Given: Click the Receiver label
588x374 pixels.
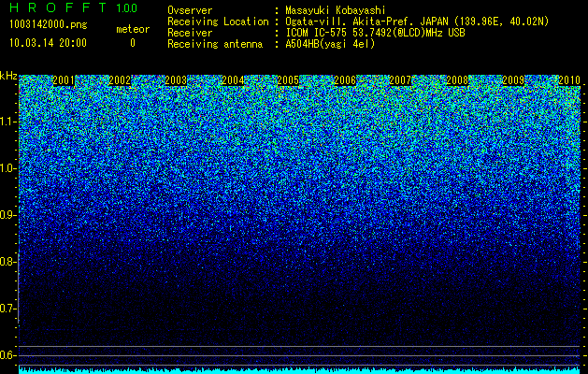Looking at the screenshot, I should pyautogui.click(x=190, y=33).
